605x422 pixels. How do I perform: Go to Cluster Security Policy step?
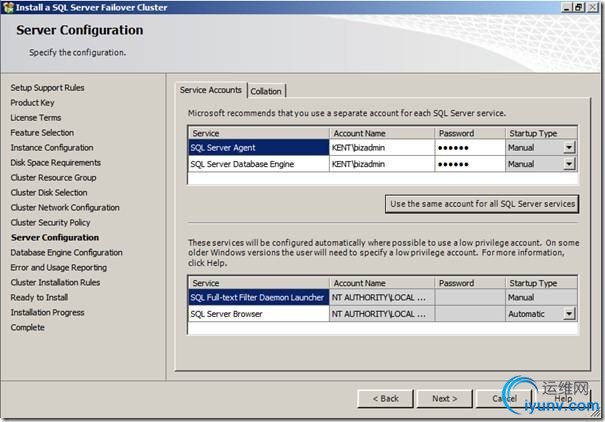click(51, 223)
